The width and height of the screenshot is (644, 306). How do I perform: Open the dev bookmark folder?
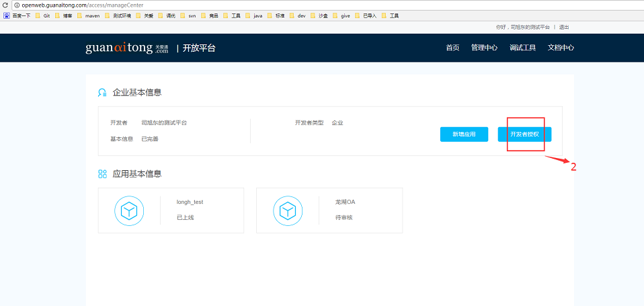[298, 16]
